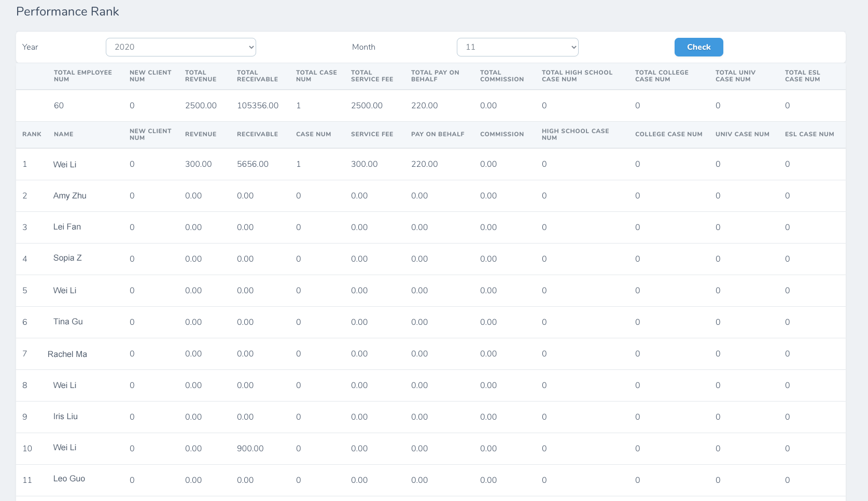Image resolution: width=868 pixels, height=501 pixels.
Task: Open the Month dropdown showing 11
Action: [517, 47]
